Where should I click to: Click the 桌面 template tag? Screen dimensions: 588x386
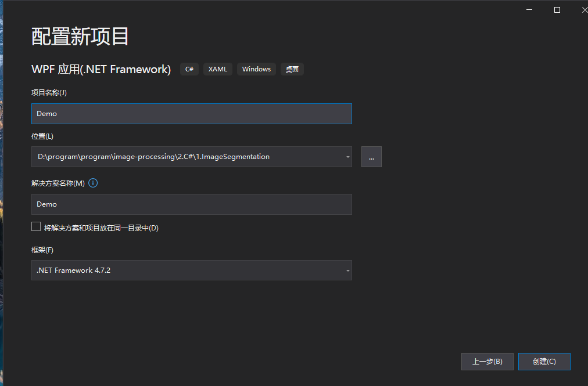click(x=292, y=68)
